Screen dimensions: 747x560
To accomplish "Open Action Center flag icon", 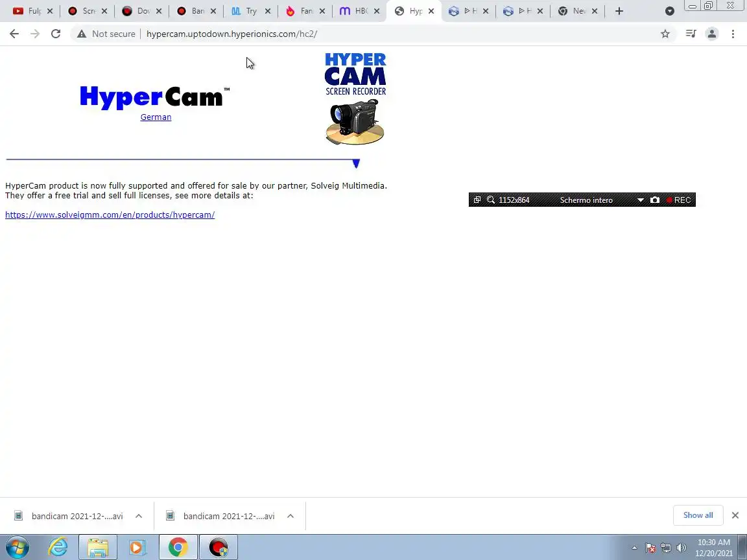I will 650,548.
